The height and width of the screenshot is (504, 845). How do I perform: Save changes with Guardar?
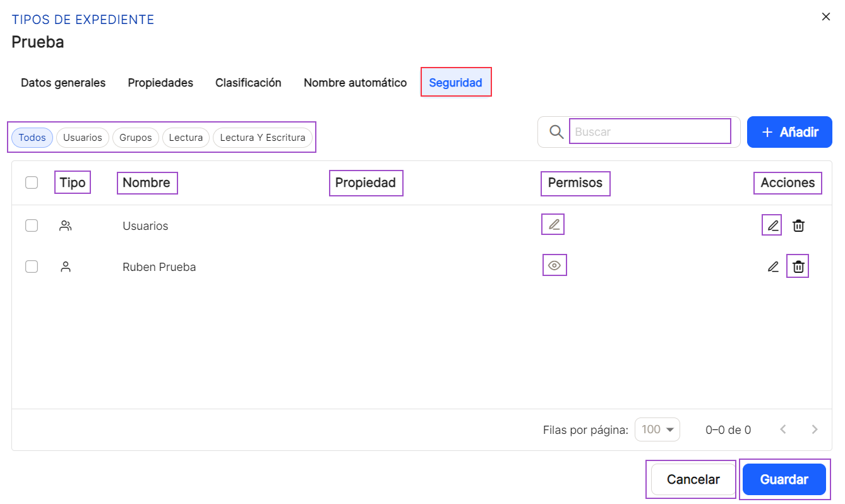tap(784, 479)
